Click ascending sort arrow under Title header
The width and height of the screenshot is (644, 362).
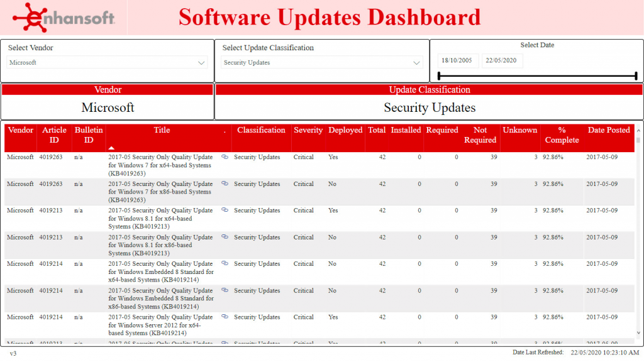[x=111, y=148]
